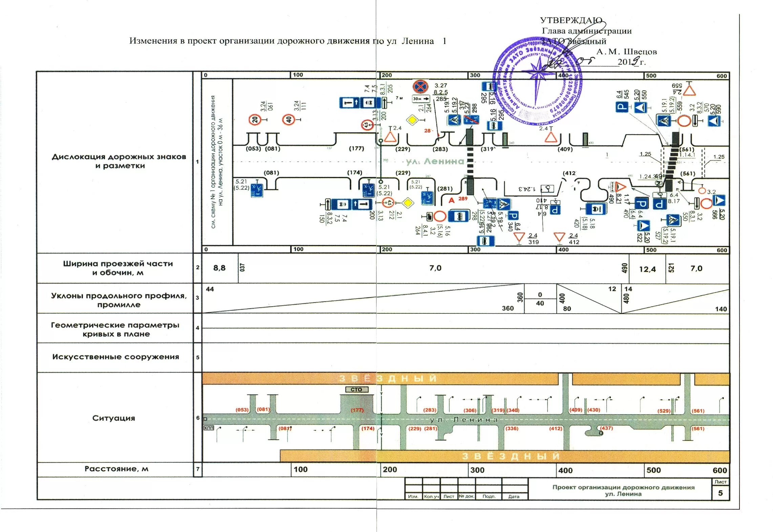773x532 pixels.
Task: Select the blue parking sign labeled 6.4 545
Action: pyautogui.click(x=622, y=107)
